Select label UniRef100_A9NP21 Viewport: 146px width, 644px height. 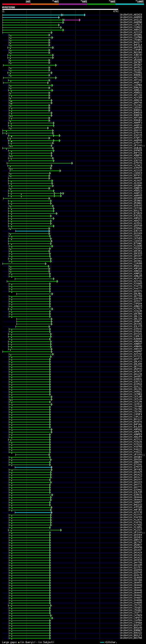point(131,274)
